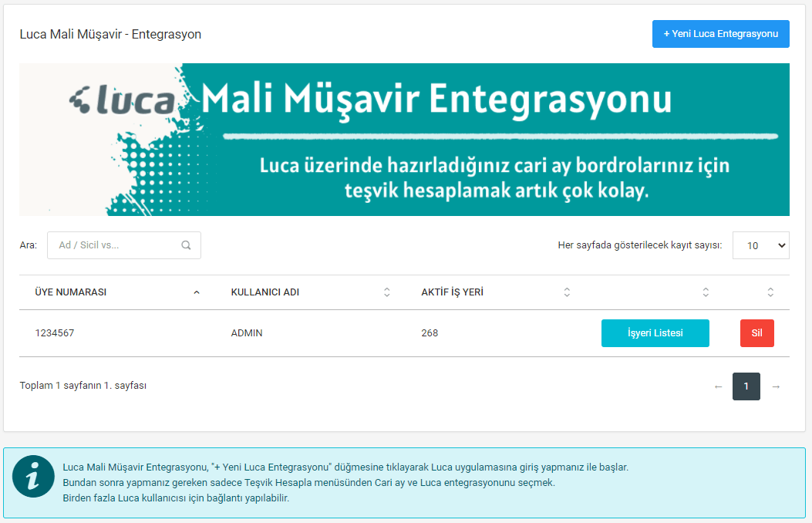Select page 1 in pagination
This screenshot has width=812, height=523.
point(746,386)
